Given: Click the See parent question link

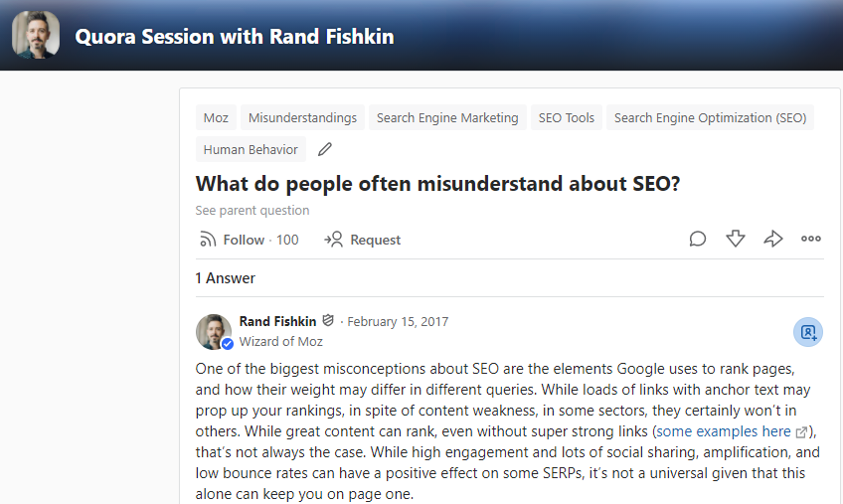Looking at the screenshot, I should tap(253, 211).
